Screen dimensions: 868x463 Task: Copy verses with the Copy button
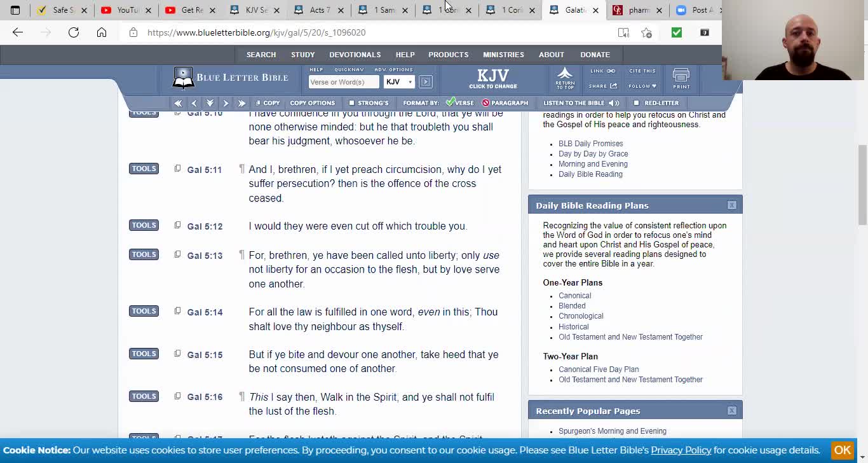pyautogui.click(x=268, y=103)
